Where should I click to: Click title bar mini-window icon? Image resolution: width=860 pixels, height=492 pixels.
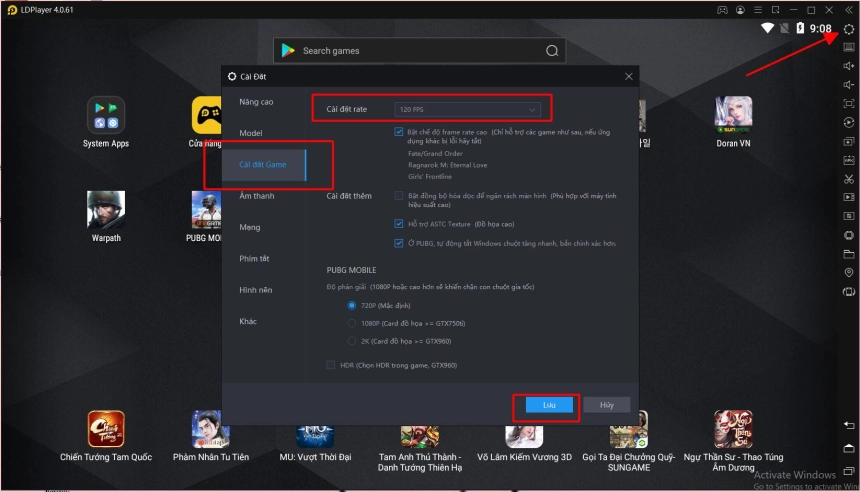pos(776,10)
